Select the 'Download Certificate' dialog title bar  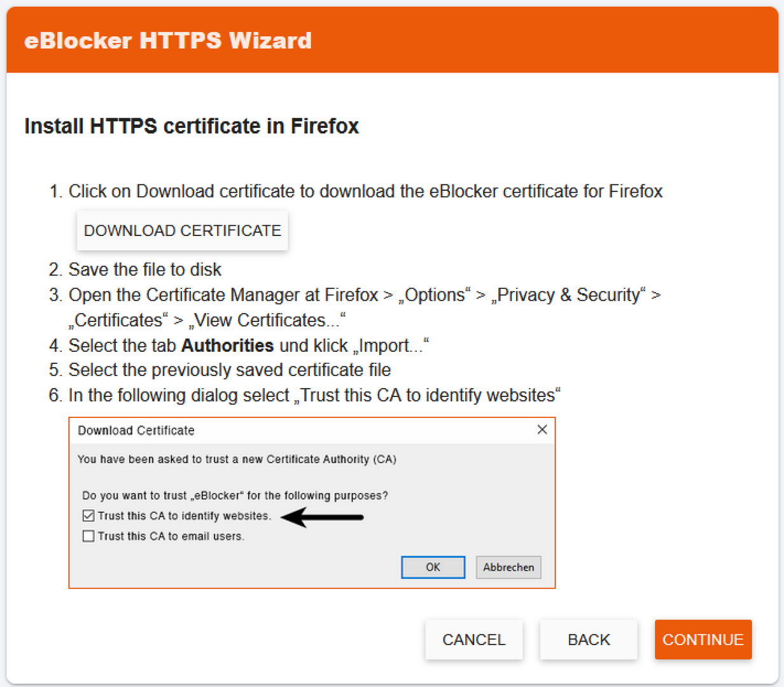(312, 431)
